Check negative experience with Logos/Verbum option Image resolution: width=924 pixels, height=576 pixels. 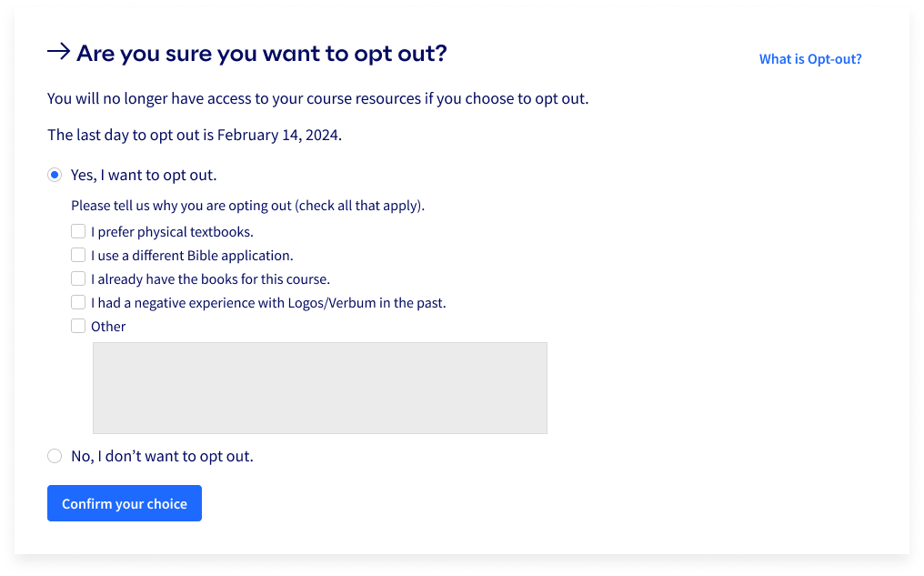[x=78, y=302]
